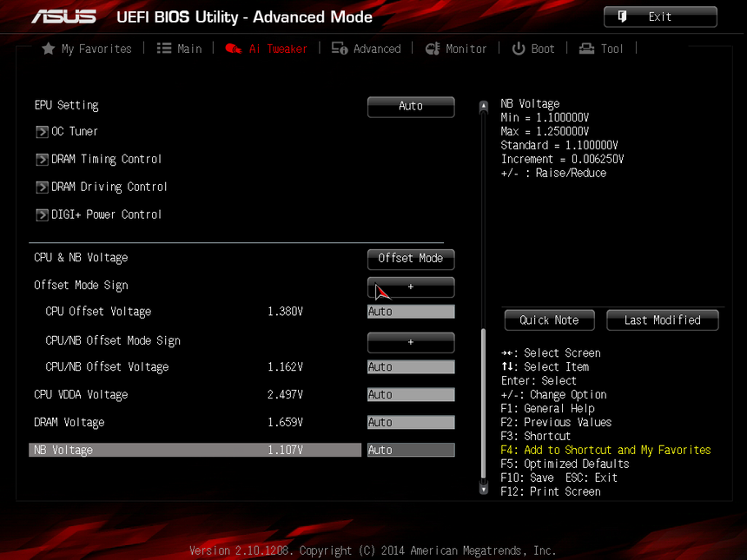This screenshot has height=560, width=747.
Task: Switch to the Main tab
Action: (x=179, y=49)
